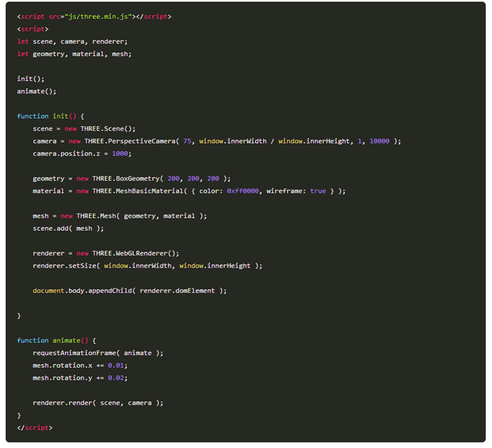Place cursor on PerspectiveCamera constructor name
492x448 pixels.
coord(144,141)
